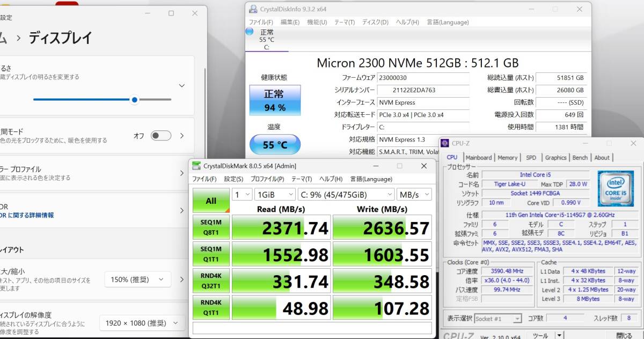Click the 正常 94 % health status button
The width and height of the screenshot is (644, 339).
click(x=275, y=100)
